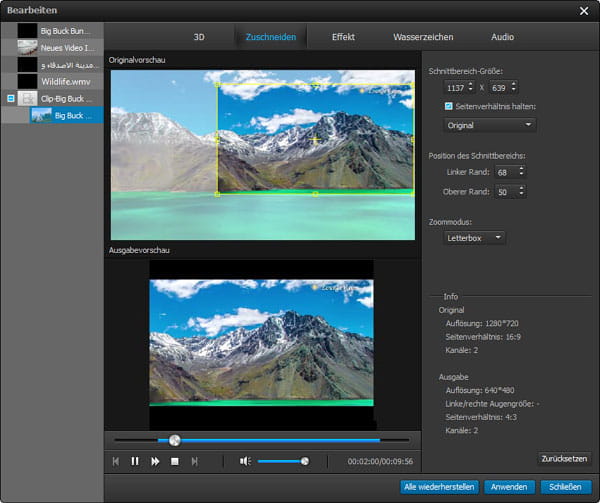Switch to the 3D tab
600x503 pixels.
(x=198, y=36)
